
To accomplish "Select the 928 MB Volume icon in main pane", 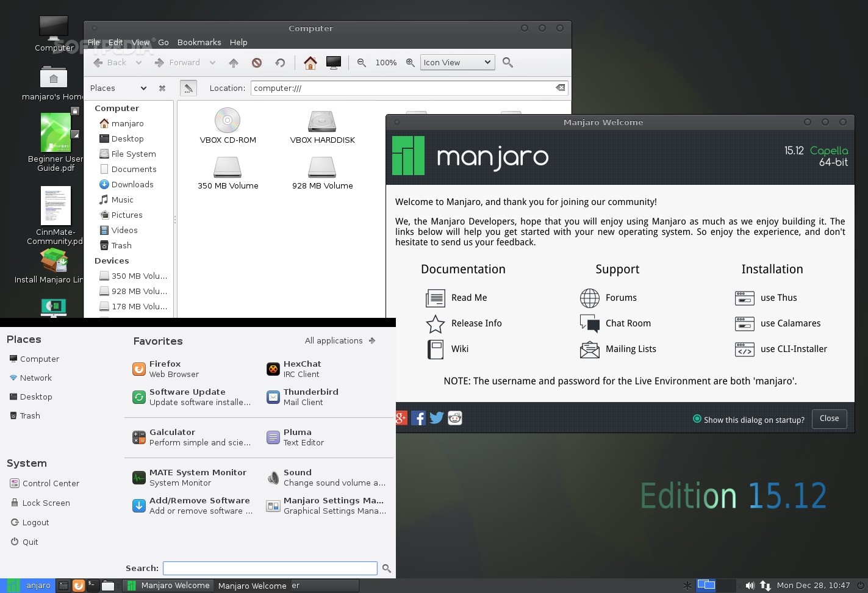I will tap(322, 173).
